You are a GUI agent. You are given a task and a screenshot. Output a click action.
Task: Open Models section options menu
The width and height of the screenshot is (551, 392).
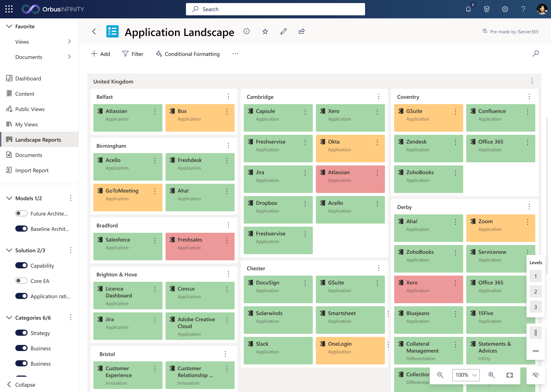click(x=71, y=198)
